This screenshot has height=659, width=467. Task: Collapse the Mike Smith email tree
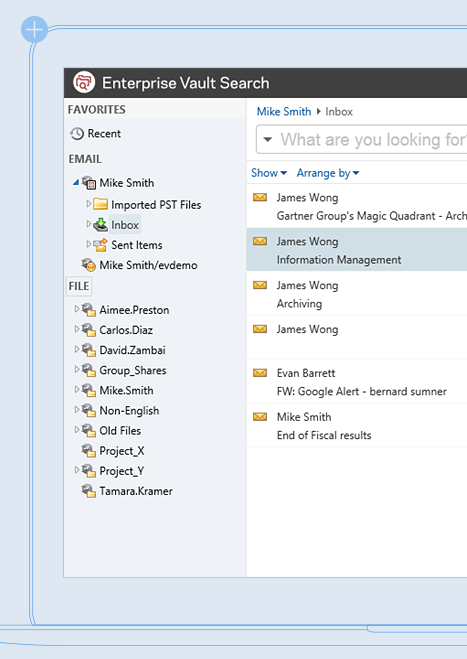[76, 182]
